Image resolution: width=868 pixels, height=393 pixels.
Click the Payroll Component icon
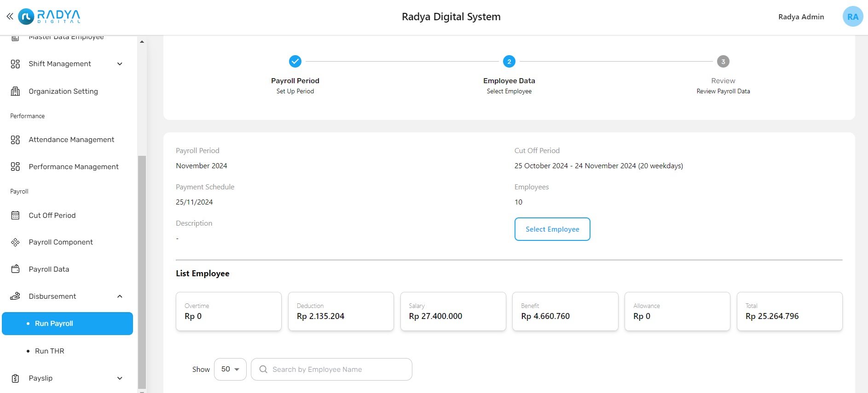(x=15, y=242)
